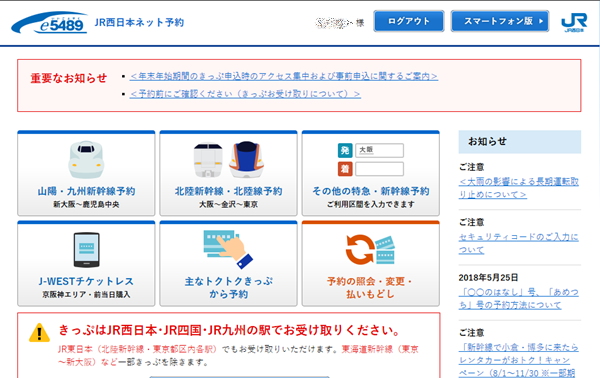This screenshot has height=378, width=600.
Task: Click the departure field showing 大阪
Action: pos(379,150)
